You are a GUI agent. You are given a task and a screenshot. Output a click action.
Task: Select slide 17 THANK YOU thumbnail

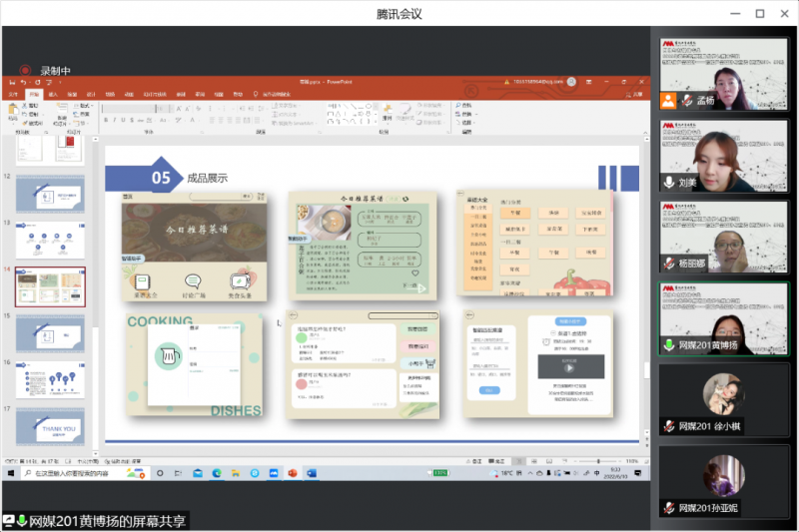(50, 426)
